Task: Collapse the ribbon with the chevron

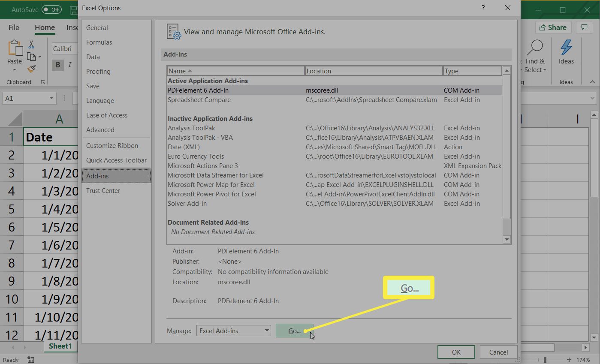Action: (593, 82)
